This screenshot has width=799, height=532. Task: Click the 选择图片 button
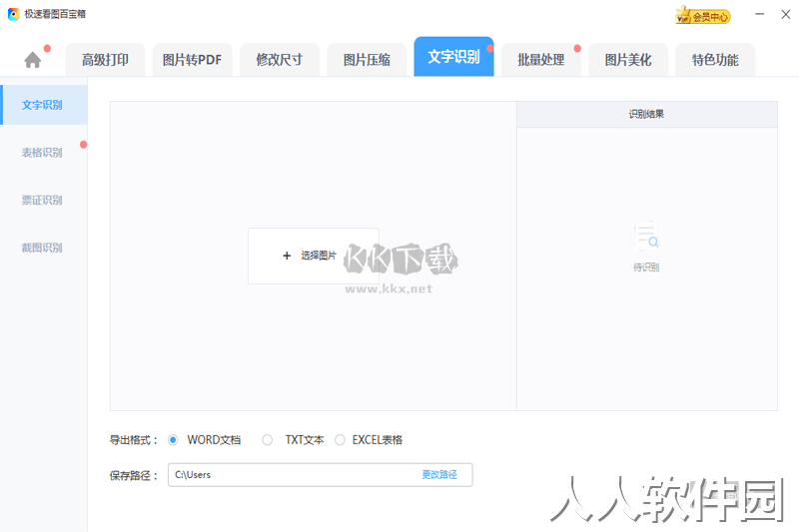point(314,256)
